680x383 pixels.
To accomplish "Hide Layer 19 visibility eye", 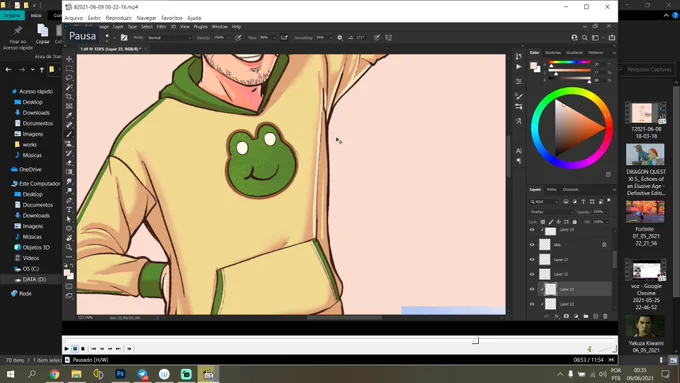I will 532,230.
